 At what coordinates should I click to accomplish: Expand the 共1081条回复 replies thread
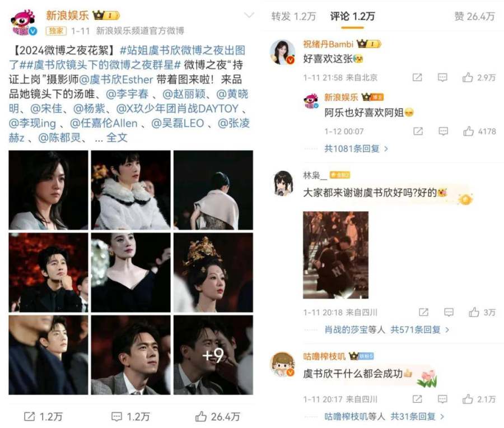click(356, 148)
